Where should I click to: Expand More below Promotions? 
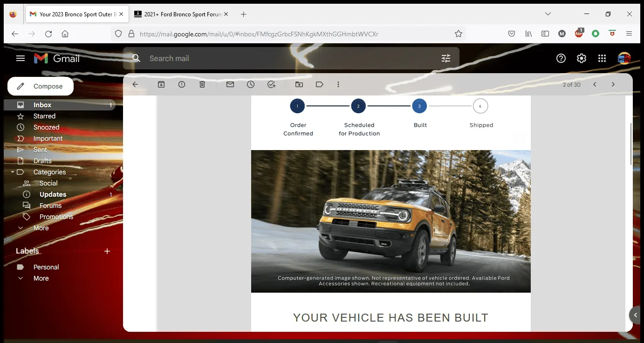coord(41,228)
